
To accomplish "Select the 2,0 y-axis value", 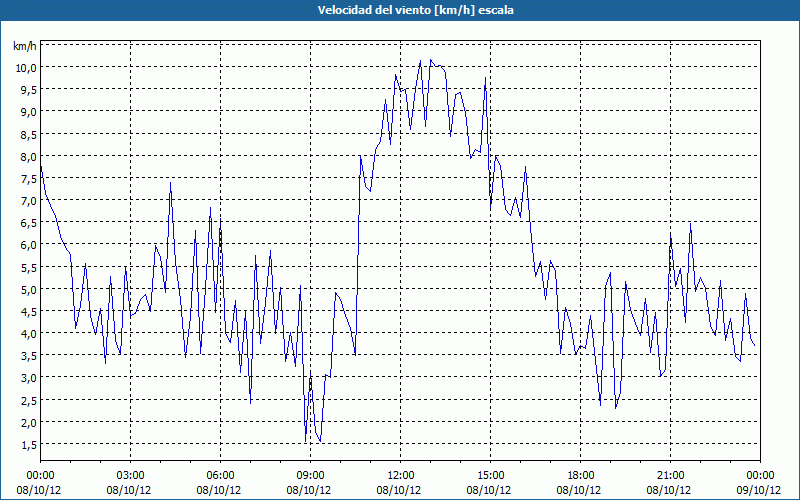I will [x=27, y=422].
